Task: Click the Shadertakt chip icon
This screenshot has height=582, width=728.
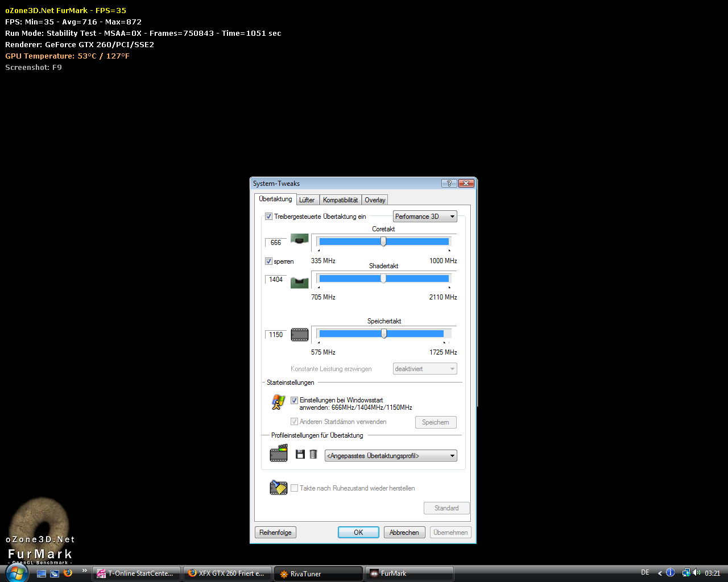Action: click(300, 282)
